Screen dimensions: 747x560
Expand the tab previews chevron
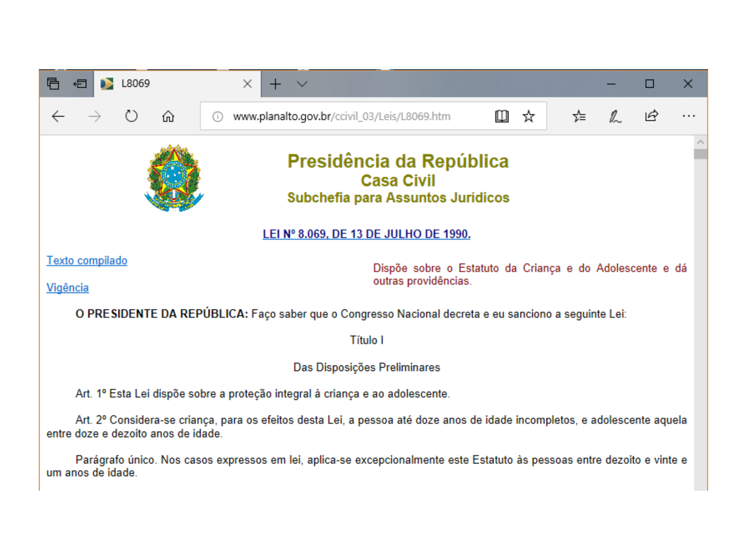pyautogui.click(x=302, y=84)
